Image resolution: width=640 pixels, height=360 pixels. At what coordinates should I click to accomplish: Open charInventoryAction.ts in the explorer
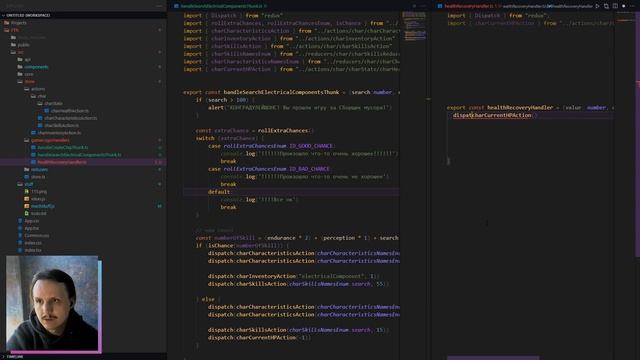[x=59, y=133]
